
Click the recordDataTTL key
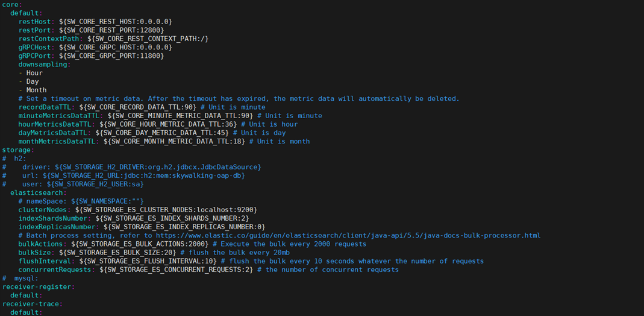click(46, 107)
